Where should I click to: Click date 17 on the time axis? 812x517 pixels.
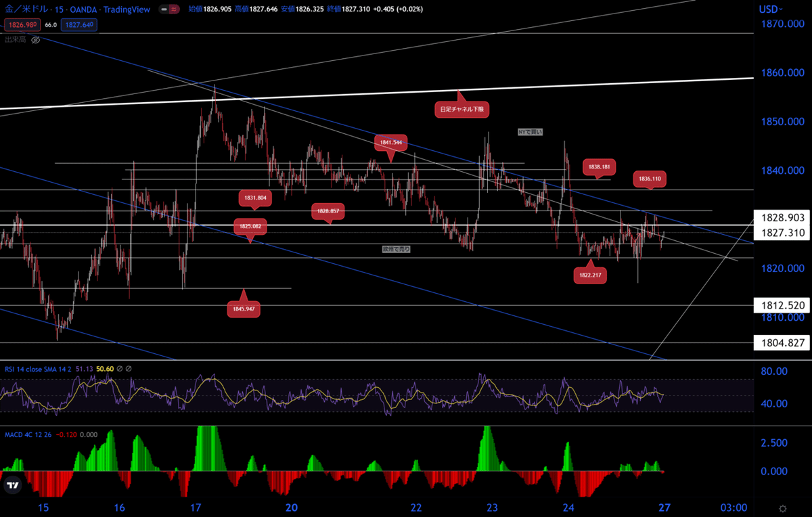196,508
